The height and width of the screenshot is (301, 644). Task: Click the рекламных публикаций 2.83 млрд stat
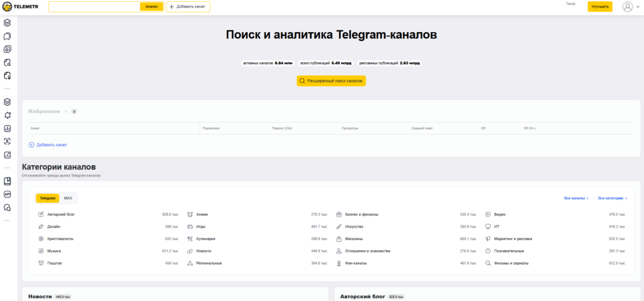389,63
